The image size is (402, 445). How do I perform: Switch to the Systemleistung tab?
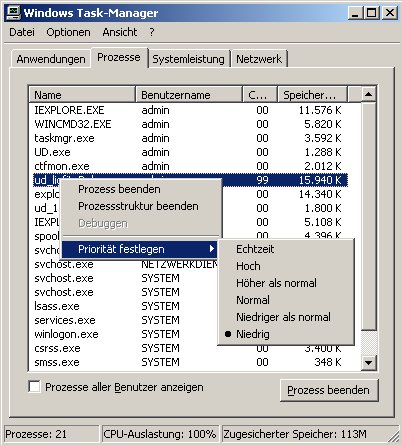188,59
